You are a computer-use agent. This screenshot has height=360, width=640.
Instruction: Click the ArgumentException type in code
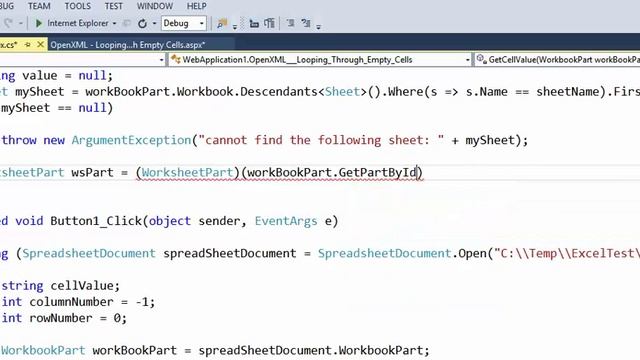pyautogui.click(x=131, y=140)
